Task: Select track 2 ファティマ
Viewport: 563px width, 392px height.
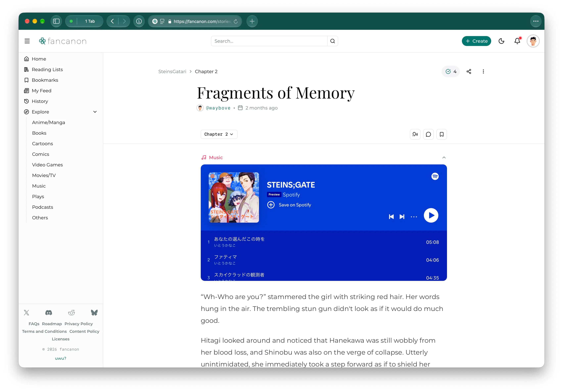Action: [x=324, y=260]
